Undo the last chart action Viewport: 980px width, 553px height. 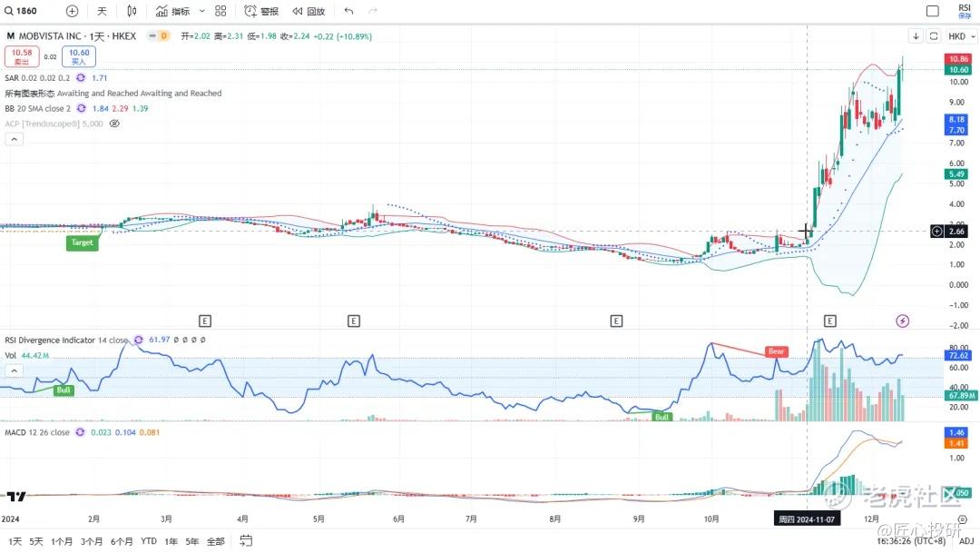pyautogui.click(x=348, y=11)
